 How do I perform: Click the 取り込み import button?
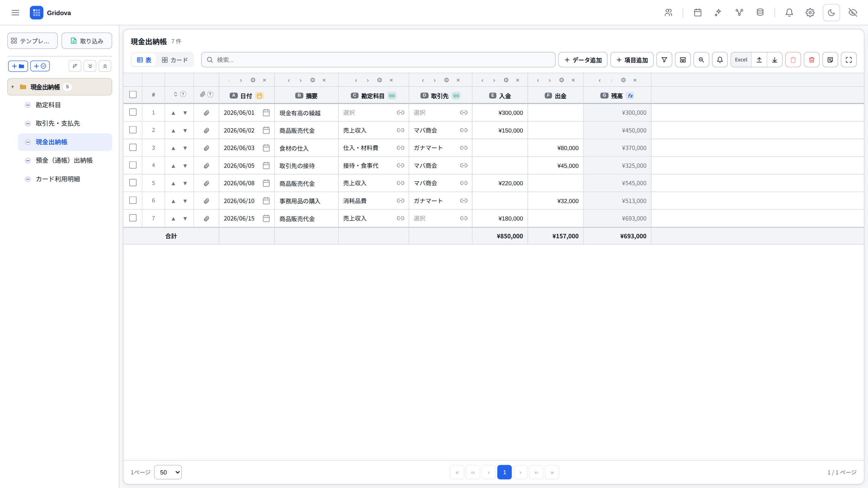[86, 41]
